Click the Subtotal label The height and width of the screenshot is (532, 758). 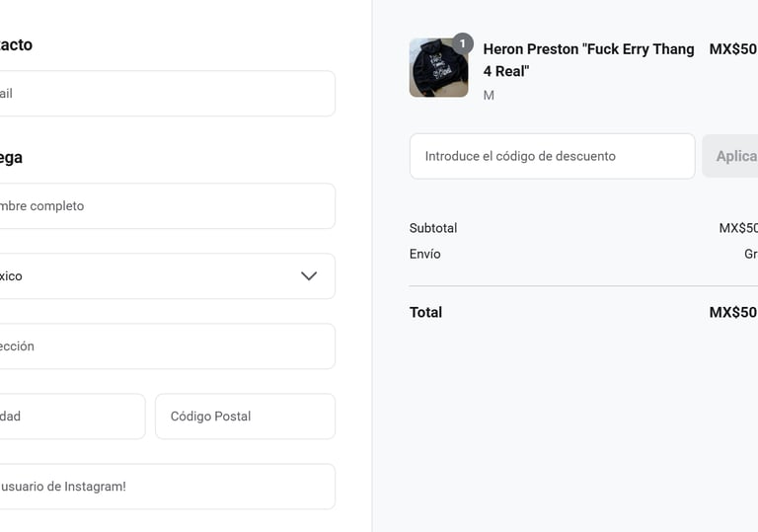433,228
